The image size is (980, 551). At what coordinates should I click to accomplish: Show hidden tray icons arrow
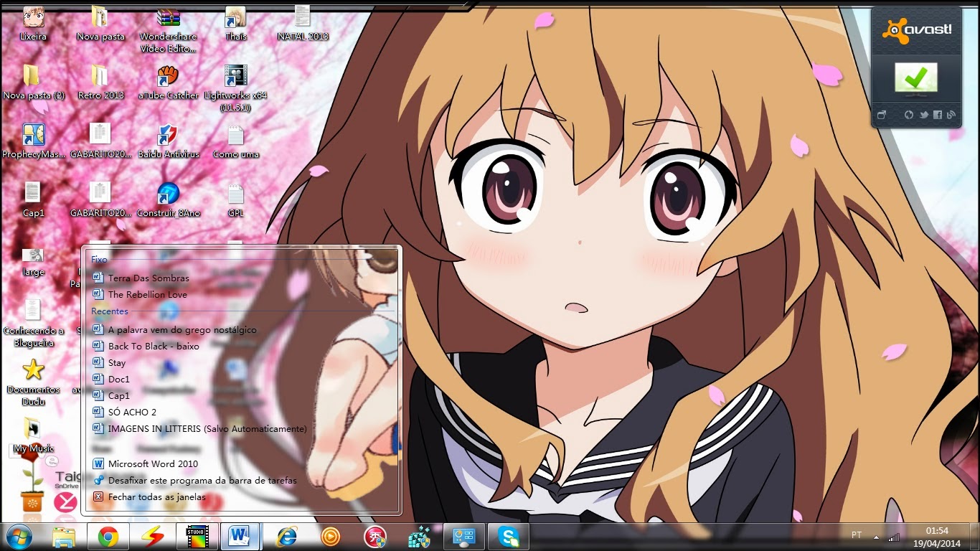[x=876, y=537]
